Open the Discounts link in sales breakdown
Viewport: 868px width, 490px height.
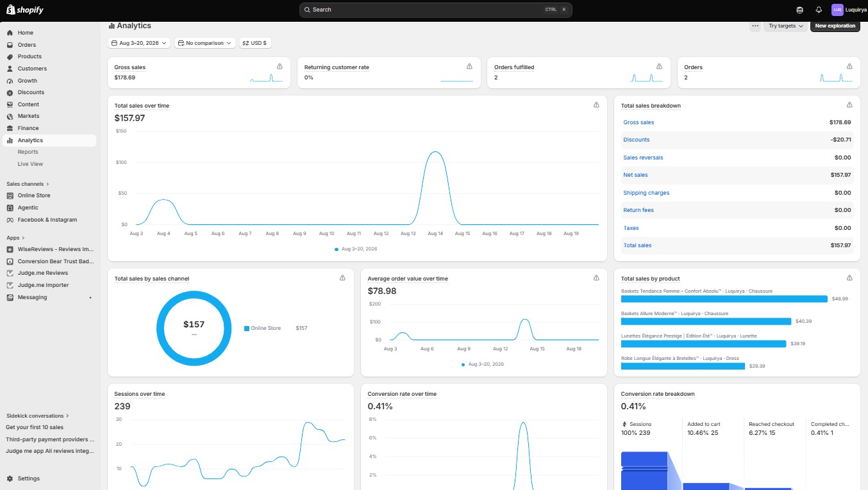tap(637, 140)
